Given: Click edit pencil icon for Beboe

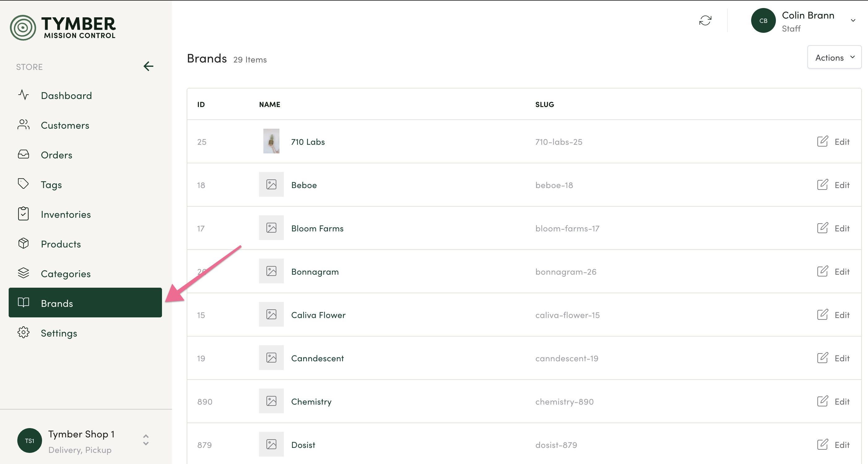Looking at the screenshot, I should click(822, 185).
